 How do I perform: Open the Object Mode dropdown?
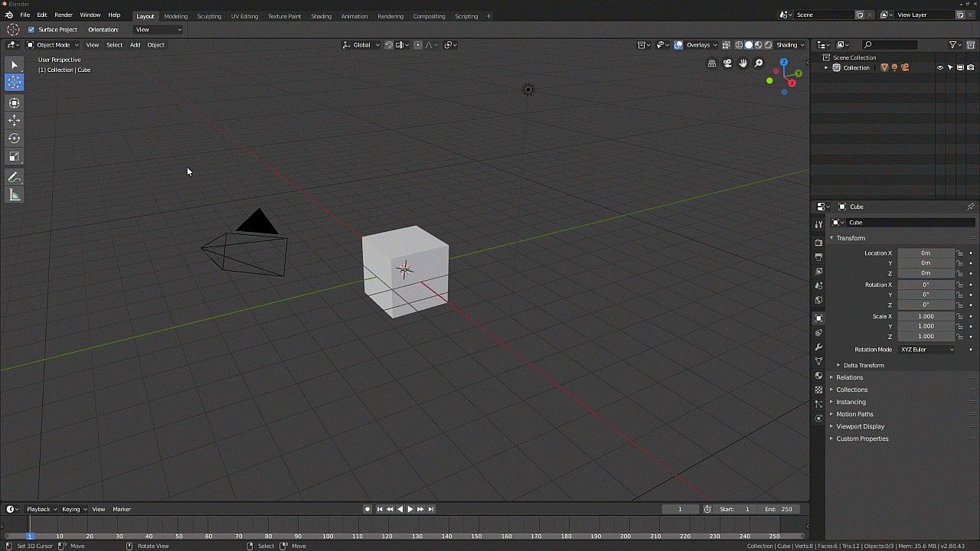coord(52,44)
